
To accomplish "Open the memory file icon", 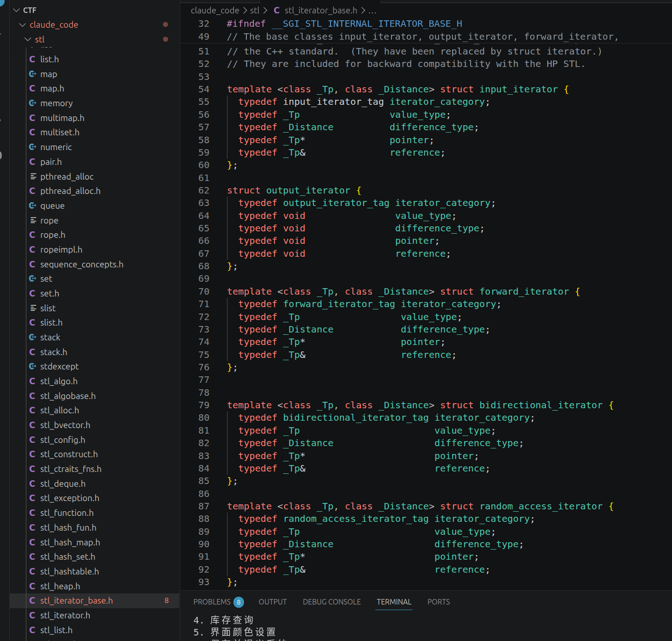I will pos(32,103).
